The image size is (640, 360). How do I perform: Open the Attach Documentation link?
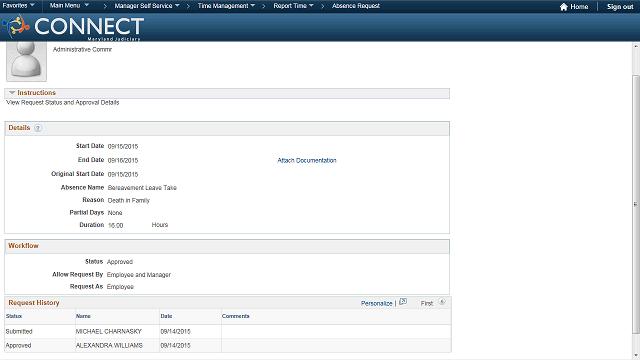click(307, 160)
